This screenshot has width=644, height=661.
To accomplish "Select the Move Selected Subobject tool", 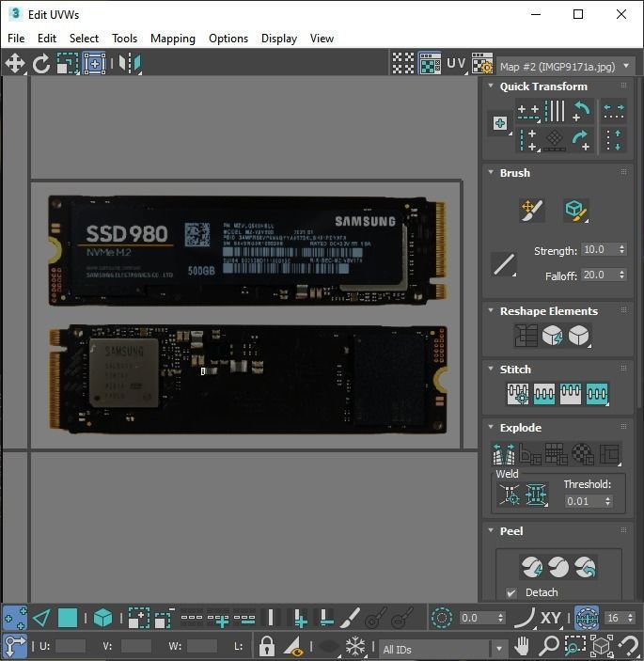I will (x=15, y=64).
